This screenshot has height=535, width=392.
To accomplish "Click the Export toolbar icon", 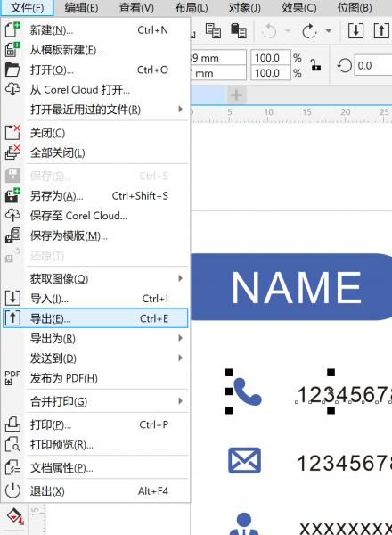I will (x=381, y=30).
